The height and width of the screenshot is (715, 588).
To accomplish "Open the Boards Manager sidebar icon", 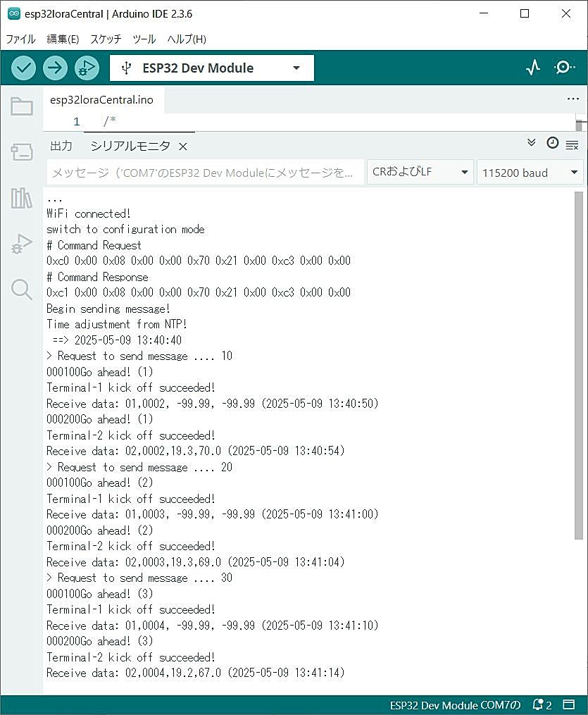I will pyautogui.click(x=21, y=152).
